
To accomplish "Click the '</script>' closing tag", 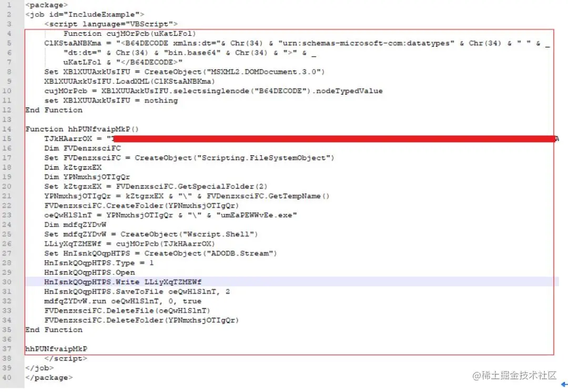I will 66,359.
